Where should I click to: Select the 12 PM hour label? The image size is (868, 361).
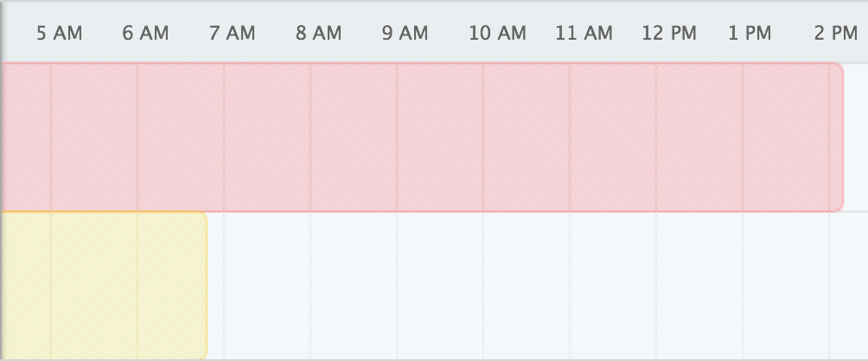point(669,34)
